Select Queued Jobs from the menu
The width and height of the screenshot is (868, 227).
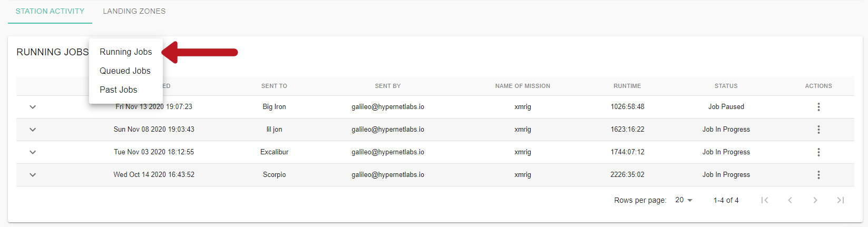tap(126, 71)
